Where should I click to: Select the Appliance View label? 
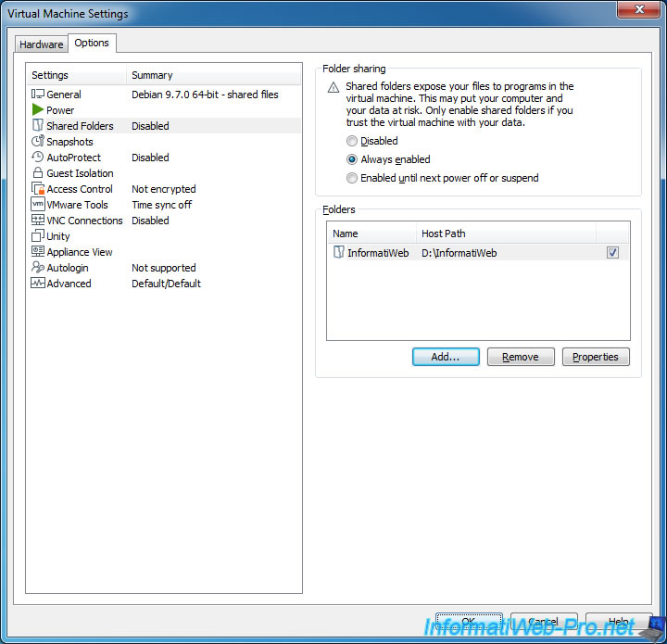click(x=80, y=252)
